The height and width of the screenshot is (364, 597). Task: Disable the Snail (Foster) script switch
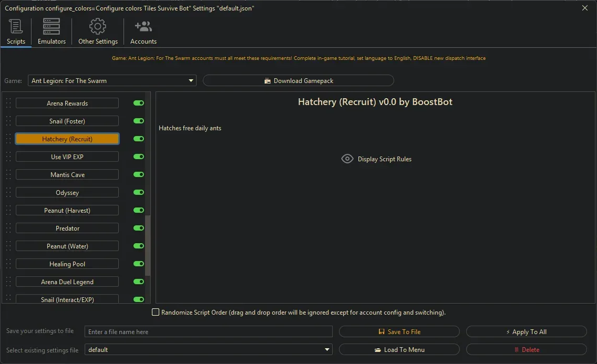[x=139, y=121]
